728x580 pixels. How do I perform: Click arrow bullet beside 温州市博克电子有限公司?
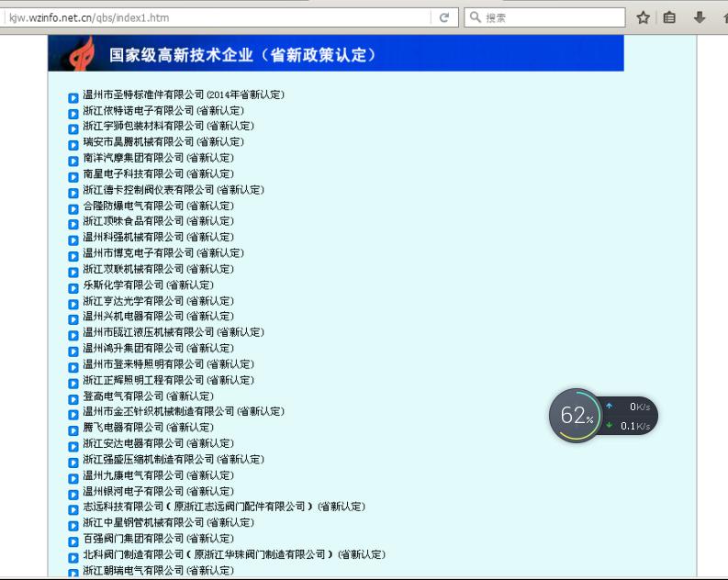(x=73, y=256)
